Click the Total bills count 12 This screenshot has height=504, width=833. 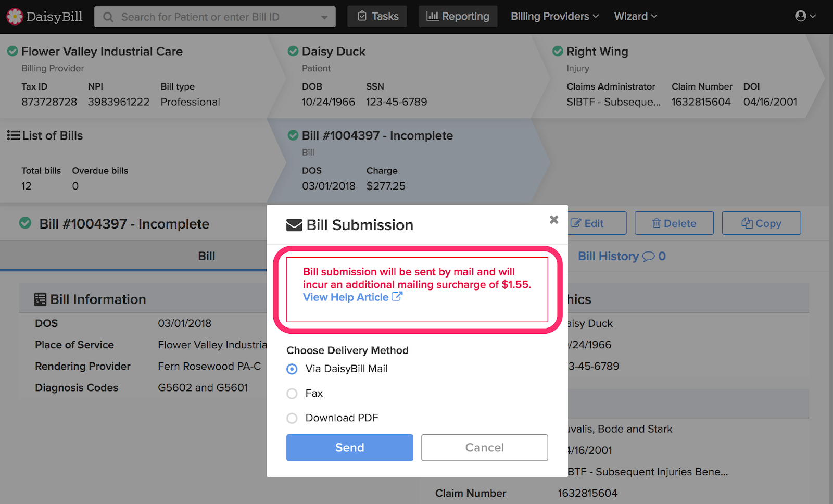(27, 186)
